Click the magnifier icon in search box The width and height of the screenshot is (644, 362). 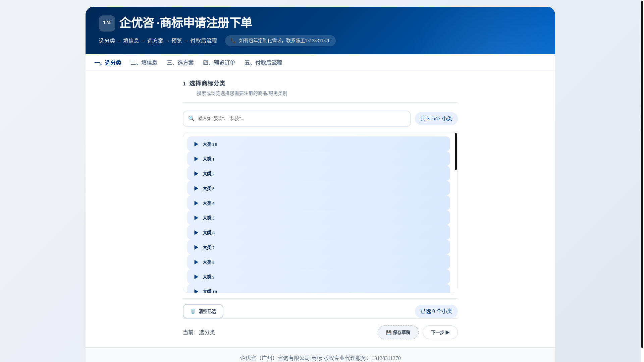coord(192,118)
